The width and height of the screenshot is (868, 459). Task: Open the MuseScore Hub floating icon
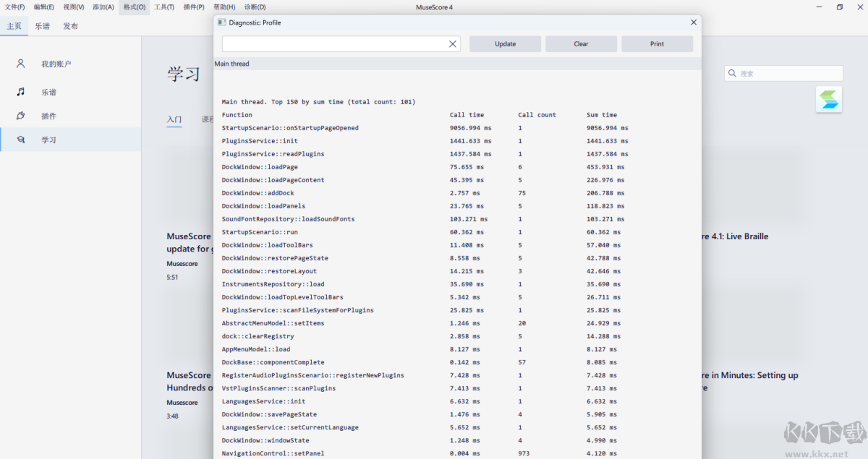tap(829, 99)
